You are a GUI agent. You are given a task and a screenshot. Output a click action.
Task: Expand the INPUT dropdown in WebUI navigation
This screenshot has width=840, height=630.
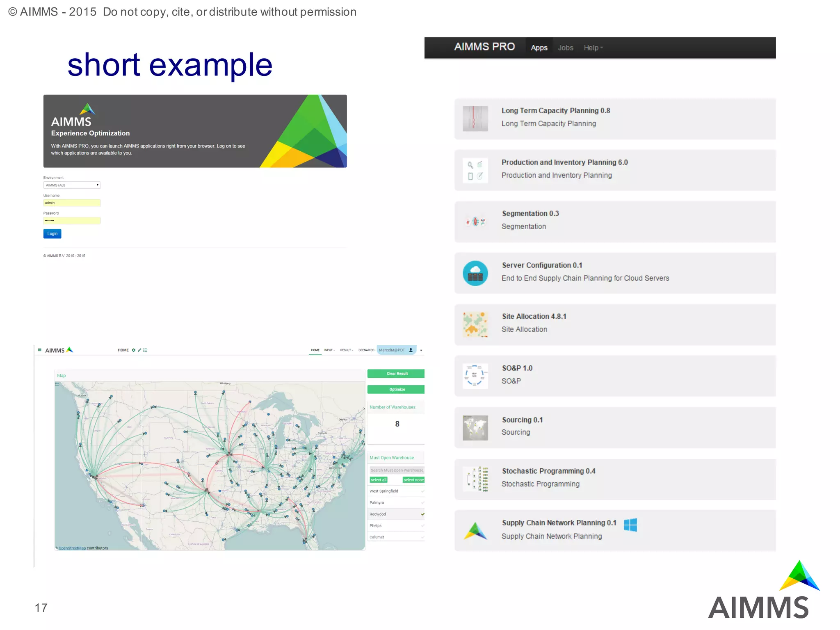329,350
